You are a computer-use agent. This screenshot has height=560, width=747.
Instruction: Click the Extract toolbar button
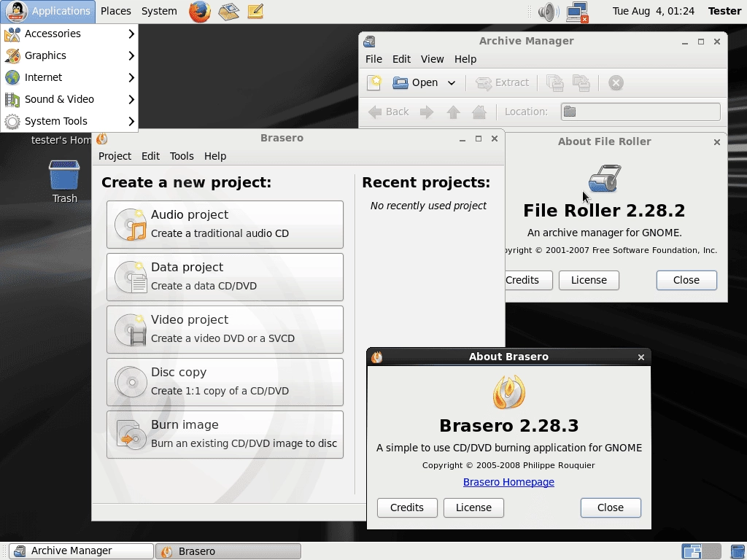(502, 83)
